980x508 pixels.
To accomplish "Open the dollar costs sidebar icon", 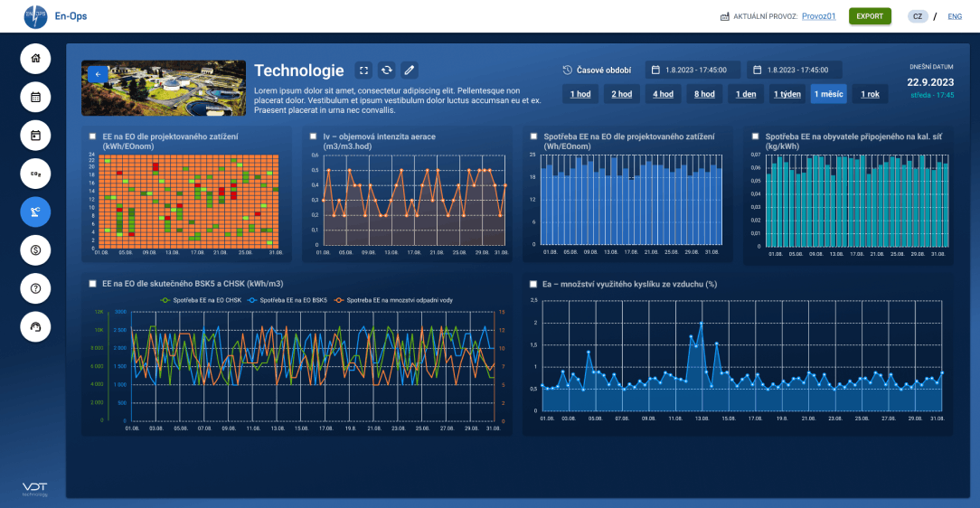I will click(x=35, y=250).
